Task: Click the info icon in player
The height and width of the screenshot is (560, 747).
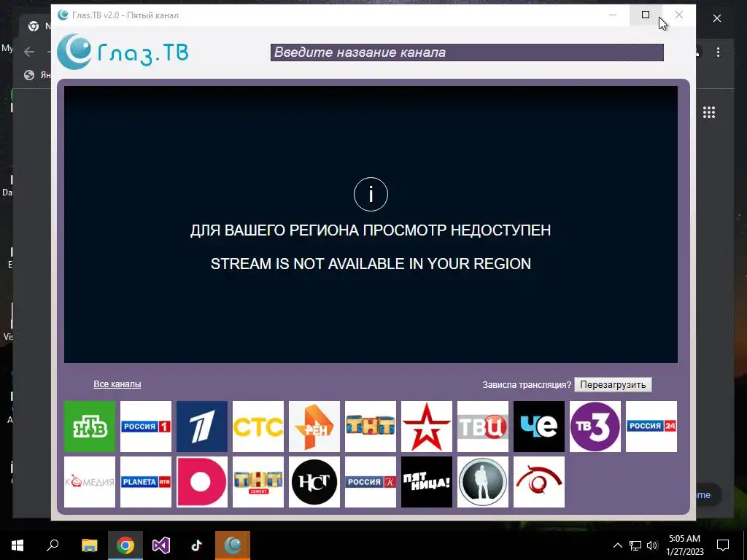Action: coord(371,194)
